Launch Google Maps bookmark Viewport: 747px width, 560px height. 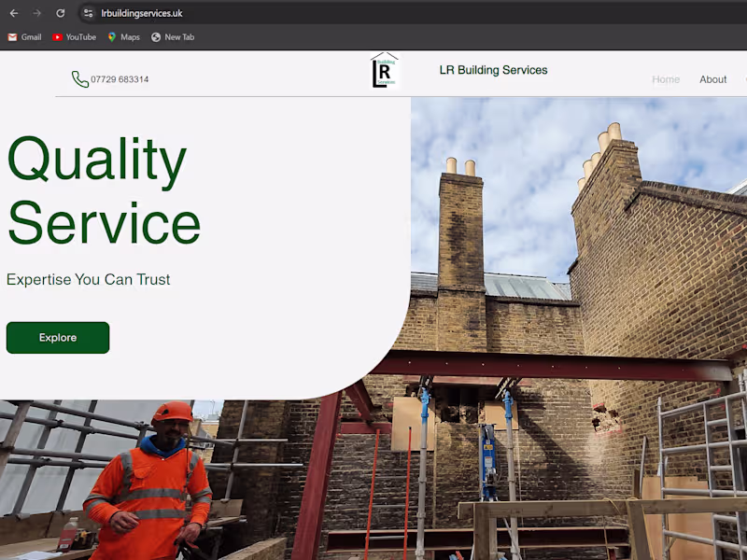112,37
